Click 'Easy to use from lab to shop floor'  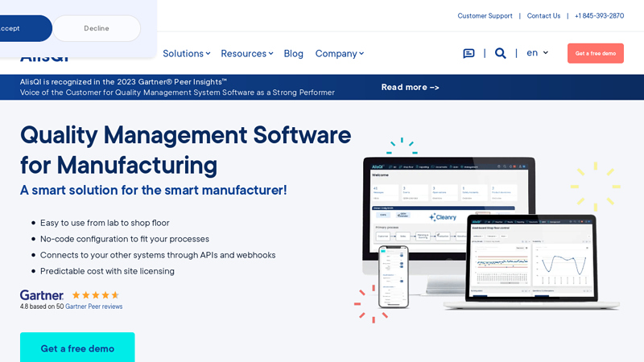pyautogui.click(x=105, y=223)
